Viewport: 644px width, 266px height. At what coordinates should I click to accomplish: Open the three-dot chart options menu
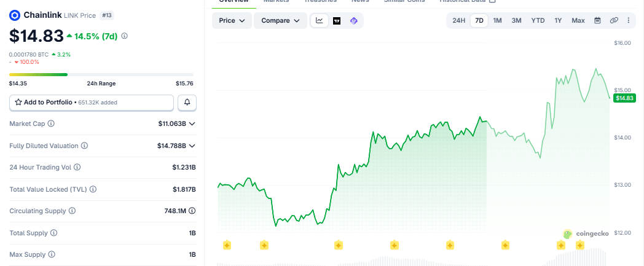click(x=629, y=20)
